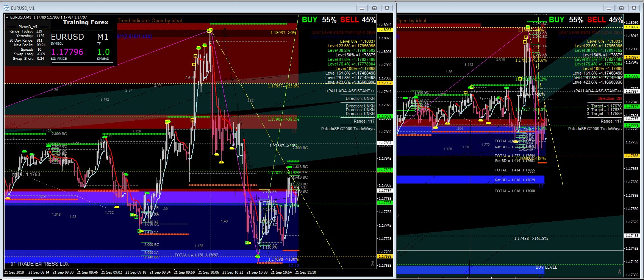Click BUY 55% in the left chart

click(x=319, y=20)
